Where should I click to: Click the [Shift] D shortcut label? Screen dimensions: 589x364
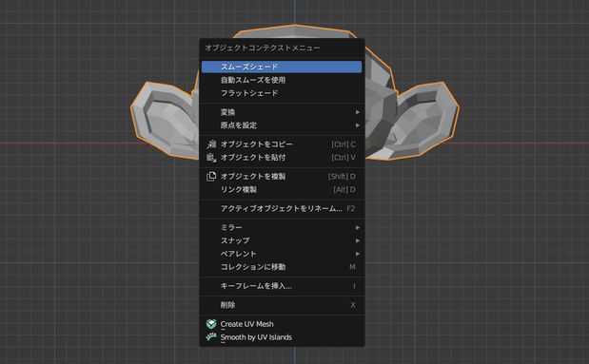coord(342,177)
